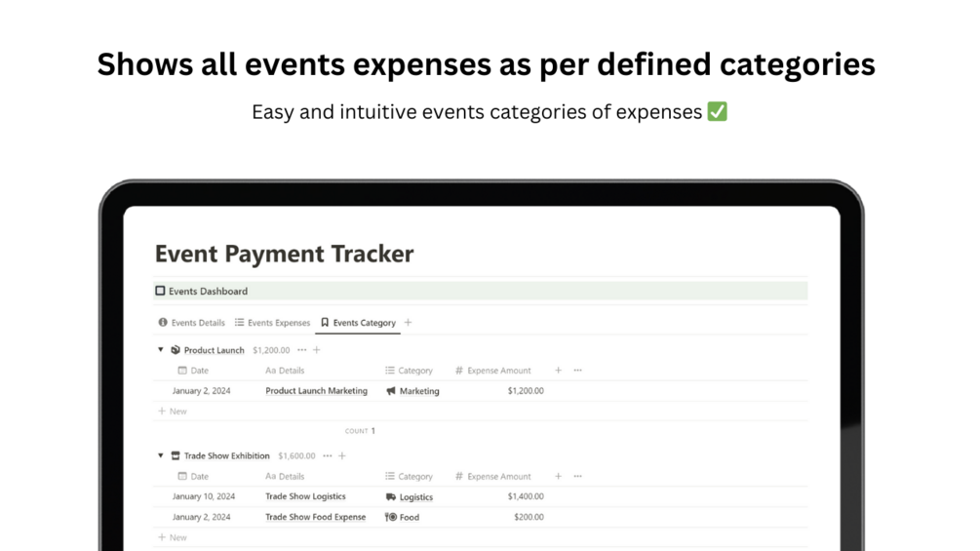Screen dimensions: 980x551
Task: Click the $200.00 expense amount cell
Action: (529, 517)
